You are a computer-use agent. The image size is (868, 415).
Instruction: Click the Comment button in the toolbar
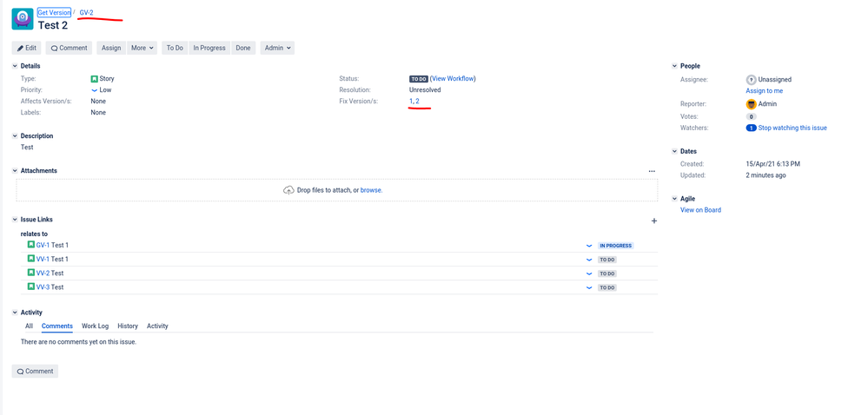70,48
